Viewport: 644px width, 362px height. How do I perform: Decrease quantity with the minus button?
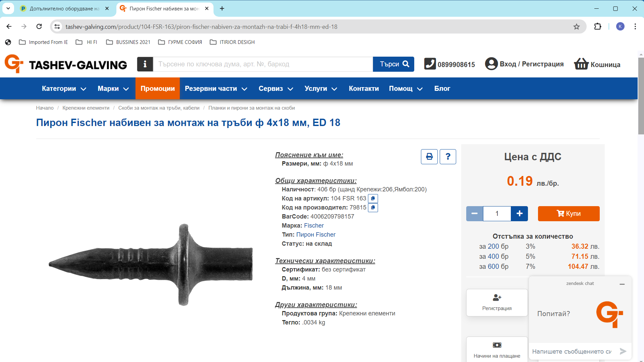(x=475, y=214)
